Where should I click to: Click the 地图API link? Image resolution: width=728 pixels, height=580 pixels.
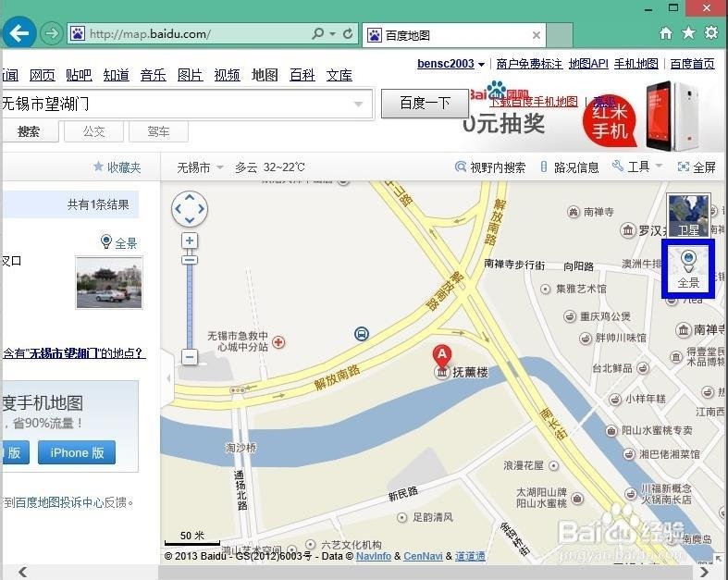coord(588,64)
